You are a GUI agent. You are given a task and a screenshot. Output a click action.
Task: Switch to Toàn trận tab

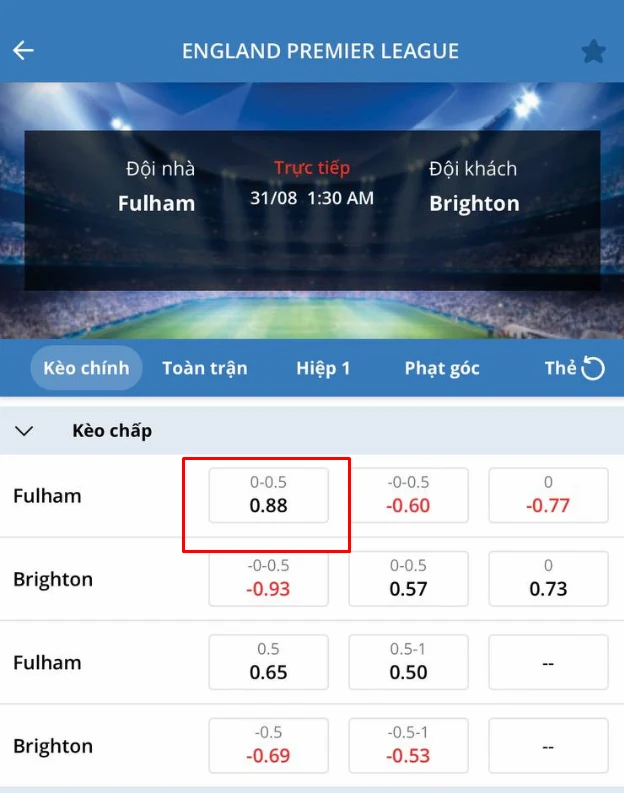click(205, 368)
